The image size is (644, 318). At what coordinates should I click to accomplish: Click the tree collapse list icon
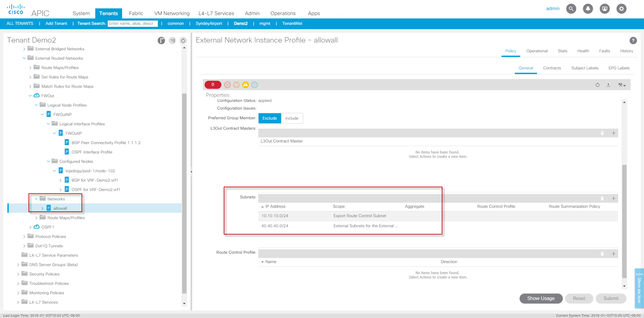click(x=172, y=41)
